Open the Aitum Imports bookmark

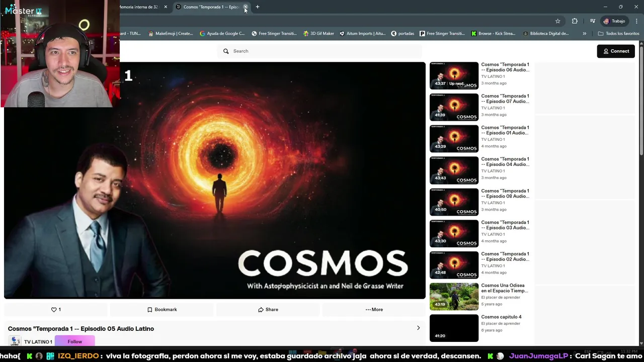click(362, 34)
